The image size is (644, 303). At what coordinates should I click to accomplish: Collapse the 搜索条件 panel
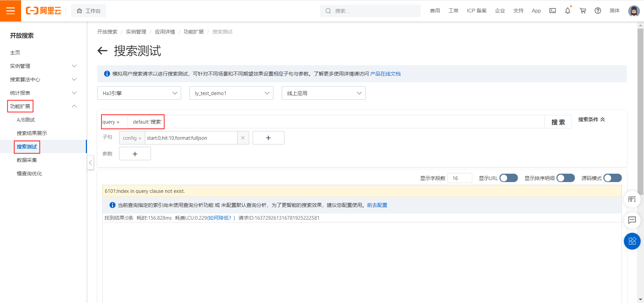click(x=592, y=120)
